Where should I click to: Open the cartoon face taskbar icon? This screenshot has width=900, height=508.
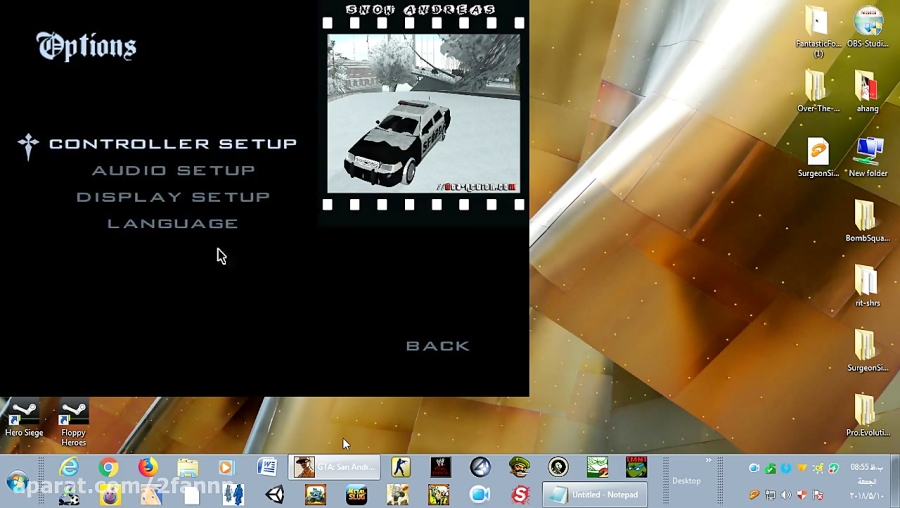[x=151, y=495]
